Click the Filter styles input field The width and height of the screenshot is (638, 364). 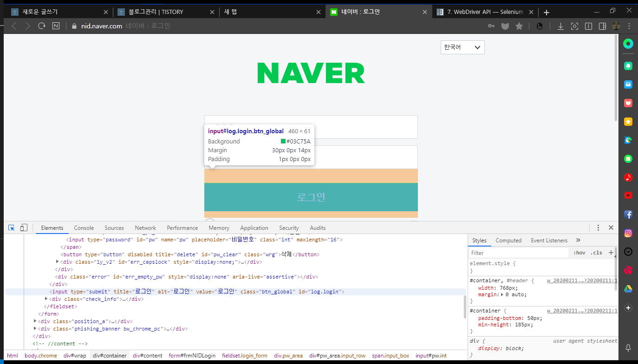(x=519, y=253)
